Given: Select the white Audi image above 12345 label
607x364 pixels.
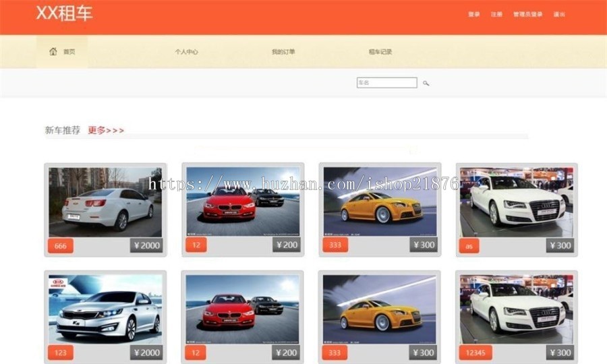Looking at the screenshot, I should 517,309.
